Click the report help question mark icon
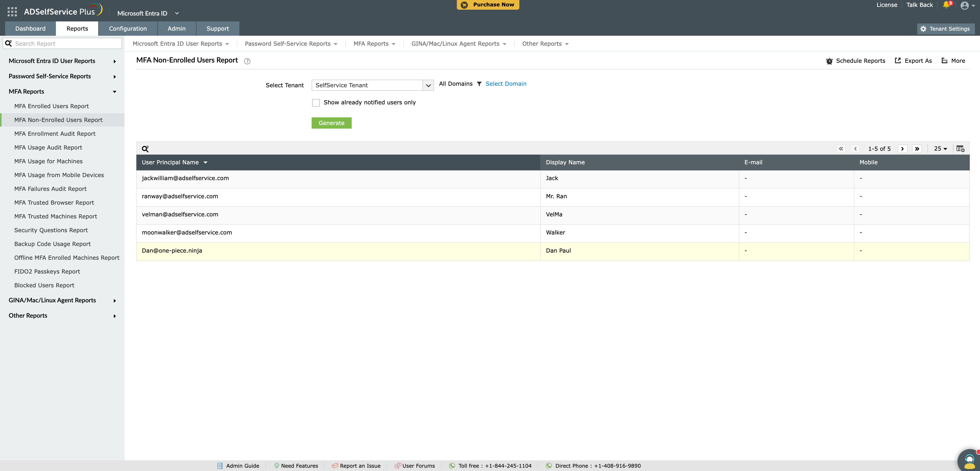Image resolution: width=980 pixels, height=471 pixels. click(247, 61)
